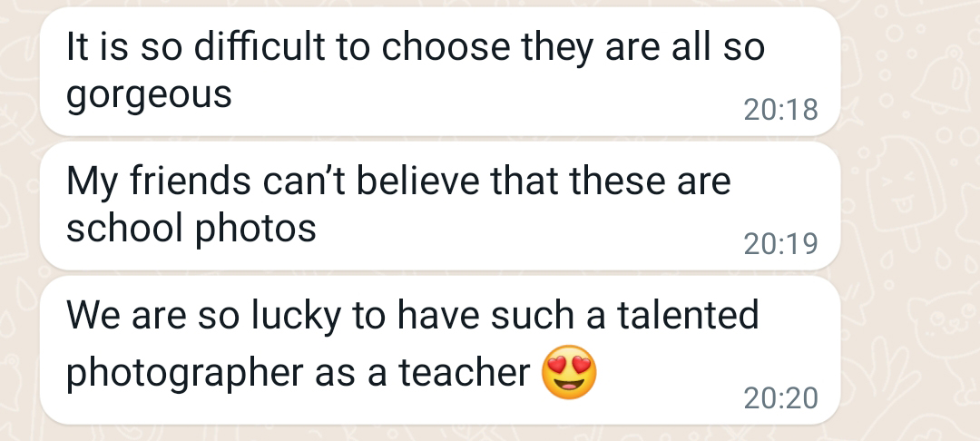Click the 20:19 timestamp
This screenshot has height=441, width=980.
pos(780,244)
